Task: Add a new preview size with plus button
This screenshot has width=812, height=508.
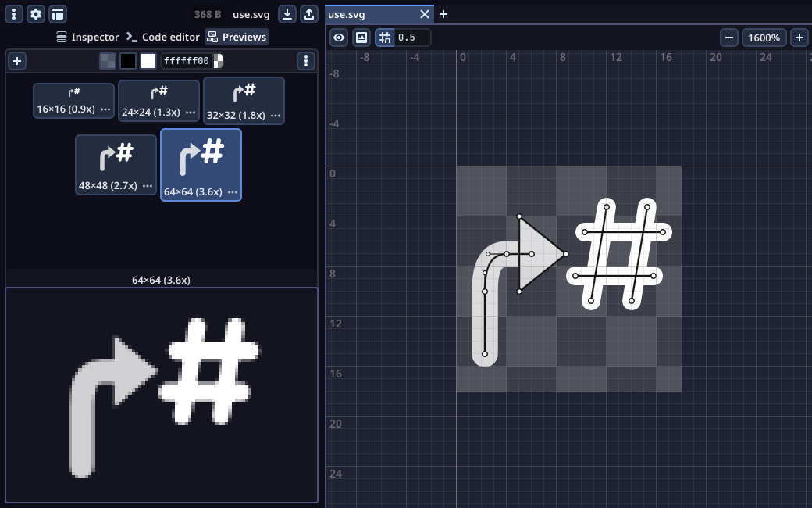Action: [x=17, y=61]
